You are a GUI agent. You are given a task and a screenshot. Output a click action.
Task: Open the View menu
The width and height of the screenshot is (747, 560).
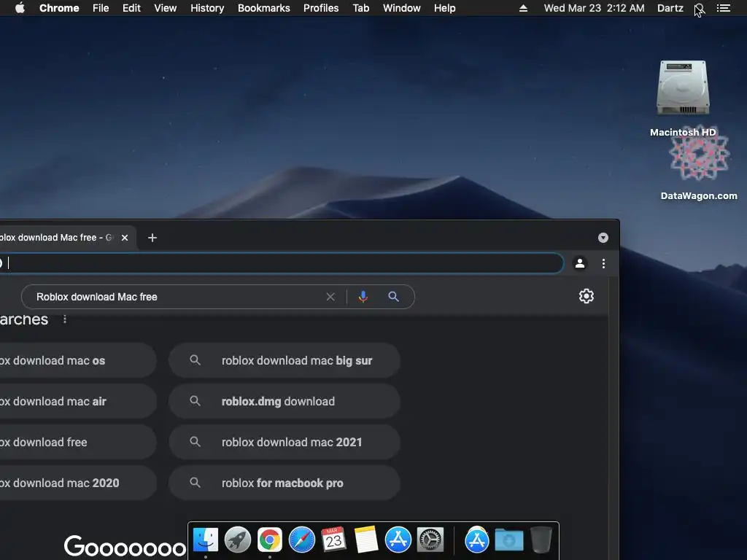click(166, 8)
